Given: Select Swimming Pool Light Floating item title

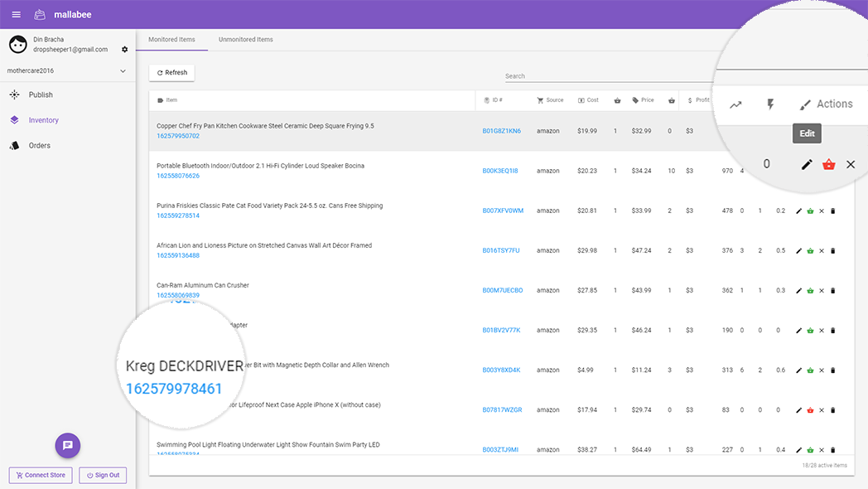Looking at the screenshot, I should point(268,445).
